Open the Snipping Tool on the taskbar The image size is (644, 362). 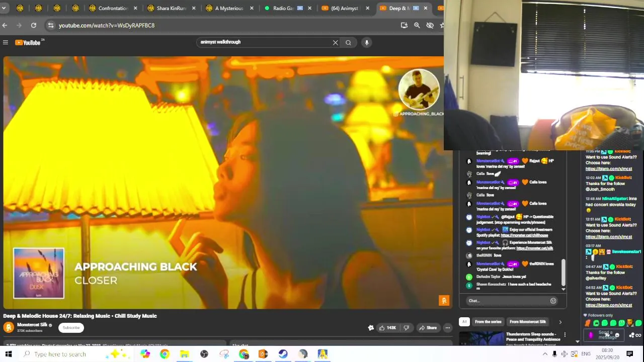[x=224, y=354]
